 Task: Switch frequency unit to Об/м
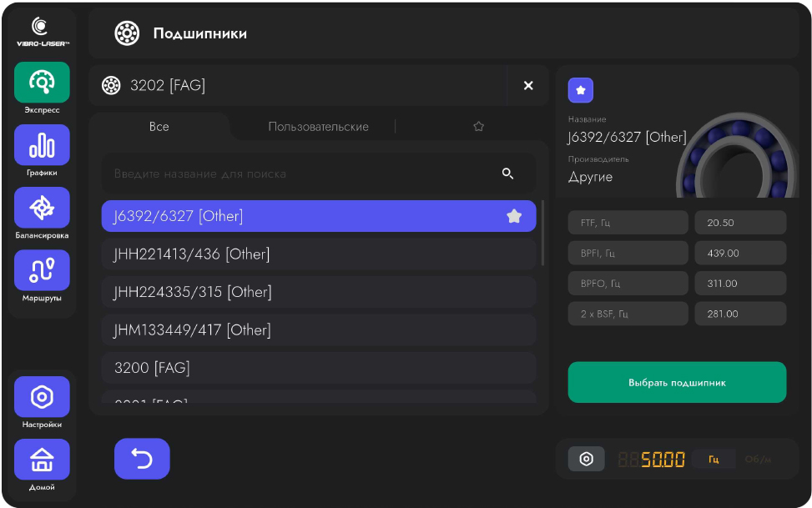point(758,460)
